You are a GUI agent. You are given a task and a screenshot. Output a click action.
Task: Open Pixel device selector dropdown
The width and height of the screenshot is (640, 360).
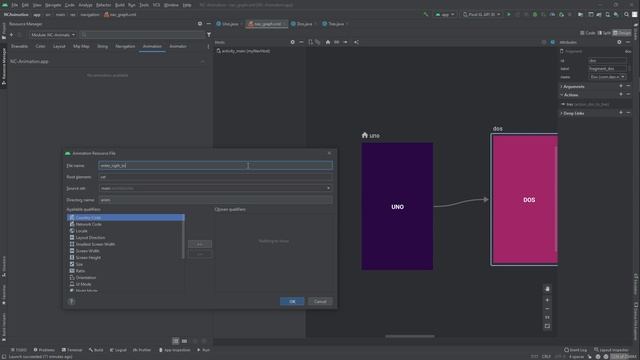(x=482, y=14)
